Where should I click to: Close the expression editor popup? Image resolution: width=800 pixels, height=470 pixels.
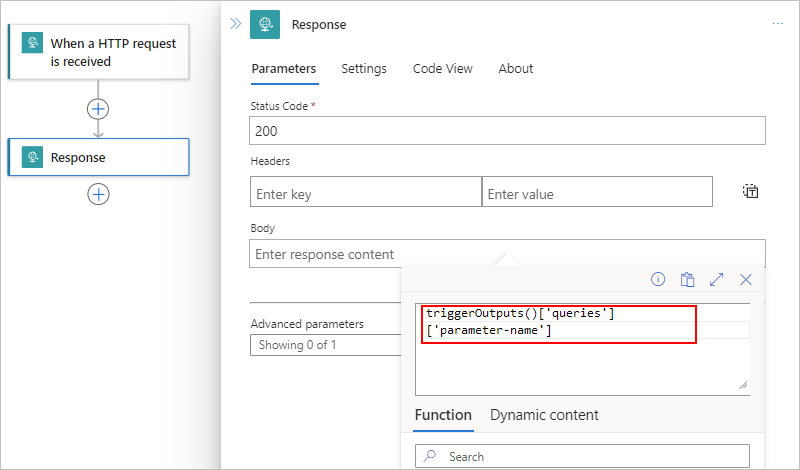pos(745,280)
